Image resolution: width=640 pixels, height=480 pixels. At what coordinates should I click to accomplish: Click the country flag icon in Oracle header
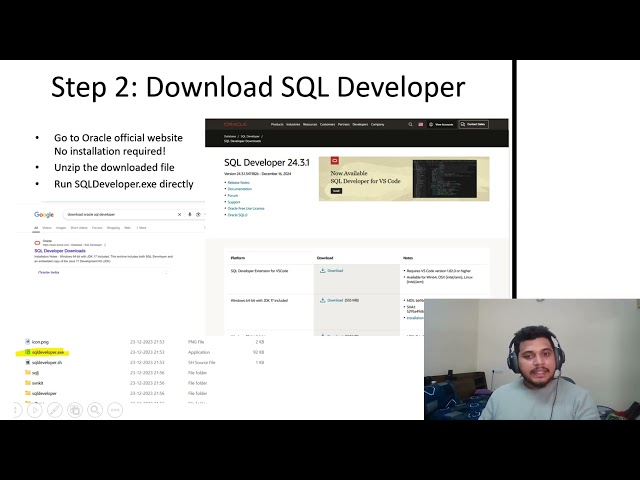(x=420, y=124)
